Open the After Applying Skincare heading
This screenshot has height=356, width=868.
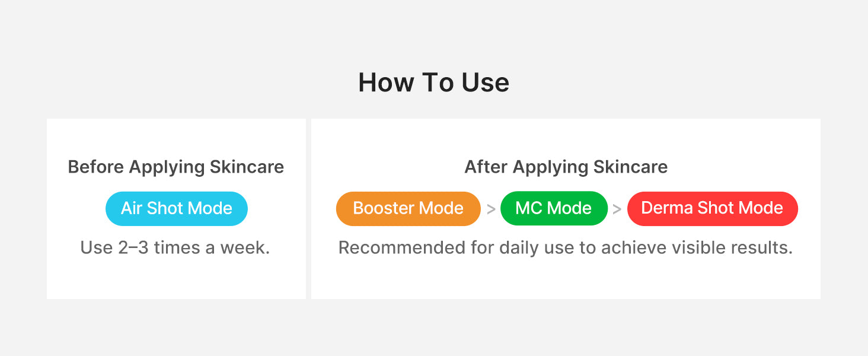[566, 167]
